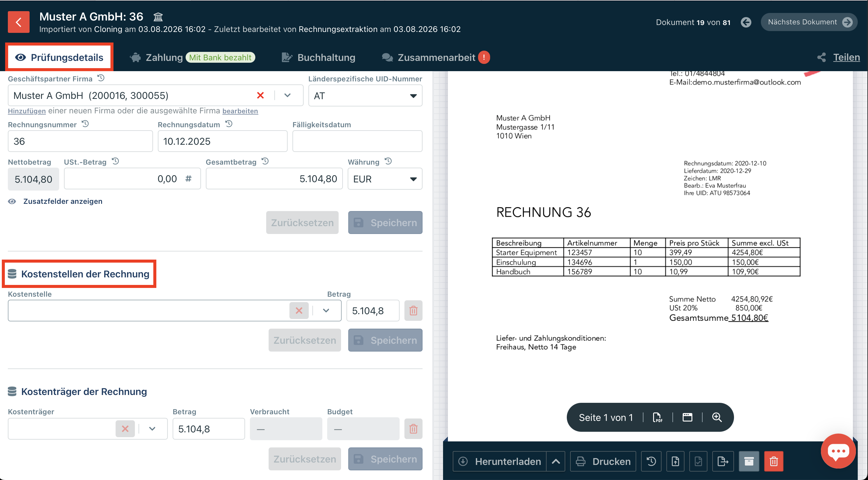Clear the Kostenstelle selection
Viewport: 868px width, 480px height.
pyautogui.click(x=299, y=311)
